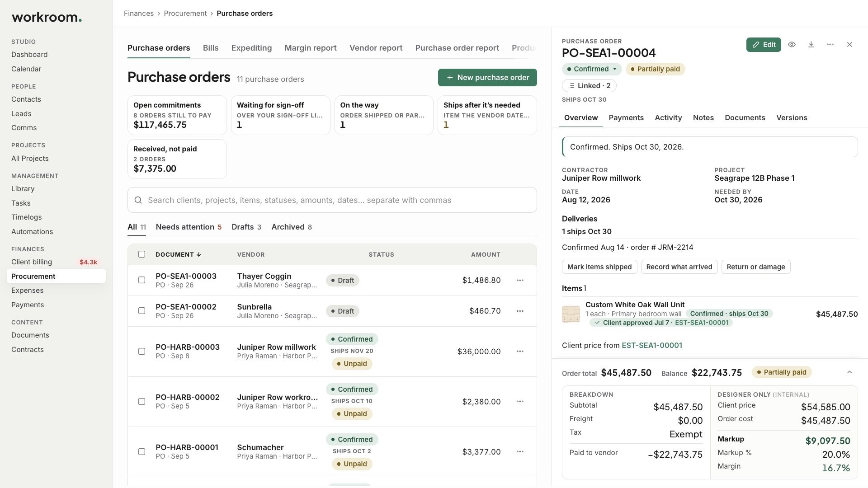Check the box for PO-SEA1-00003

[142, 280]
